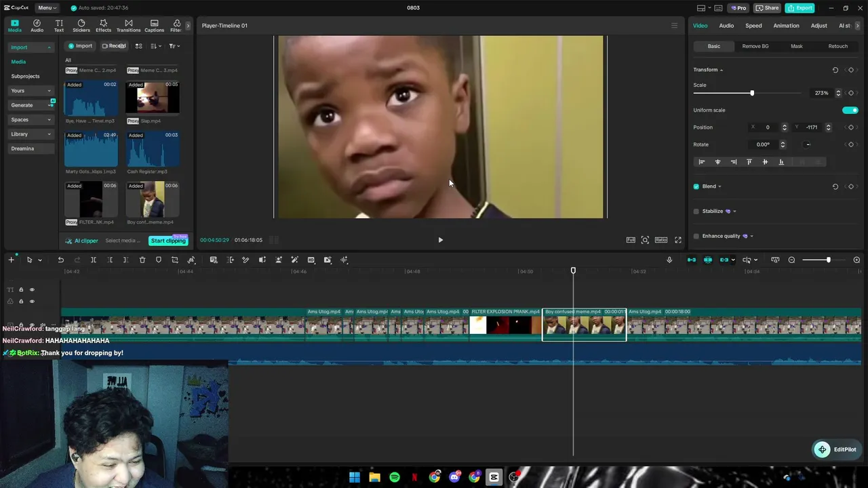
Task: Open the record voiceover microphone
Action: [669, 260]
